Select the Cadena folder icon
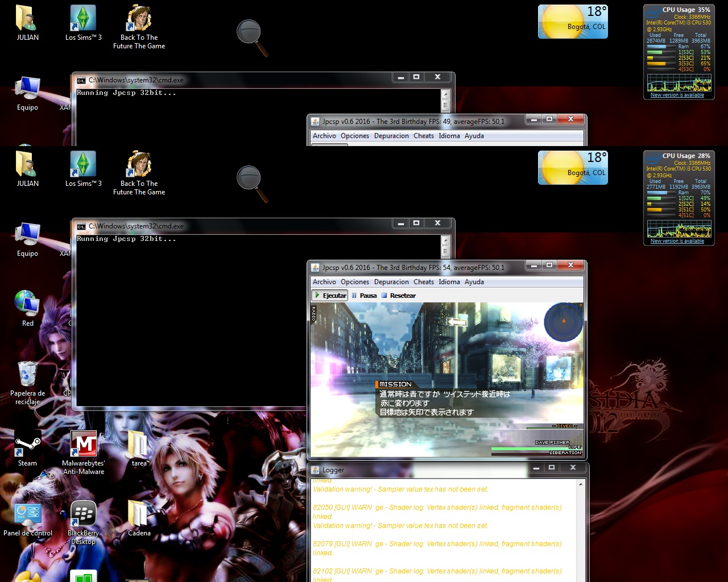728x582 pixels. coord(139,518)
